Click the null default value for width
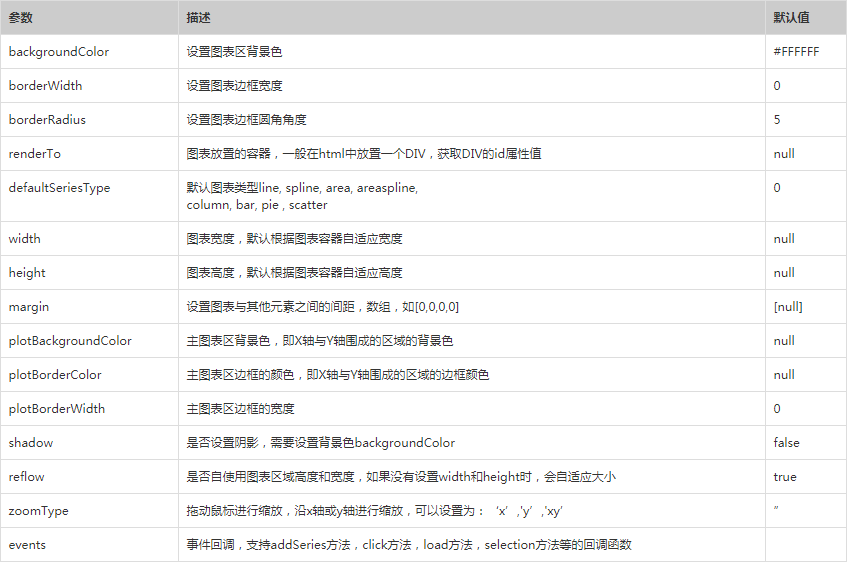848x562 pixels. tap(784, 239)
